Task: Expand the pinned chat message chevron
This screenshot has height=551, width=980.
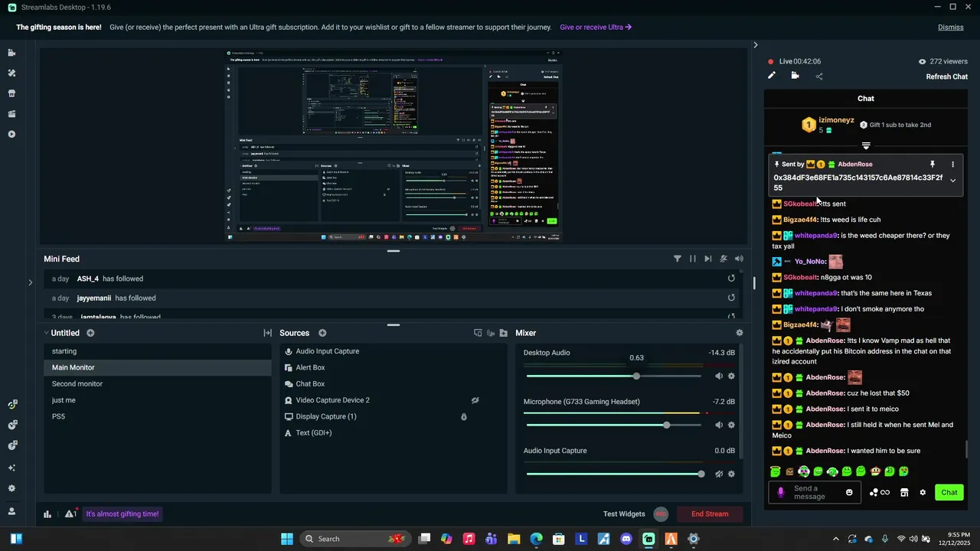Action: [x=952, y=181]
